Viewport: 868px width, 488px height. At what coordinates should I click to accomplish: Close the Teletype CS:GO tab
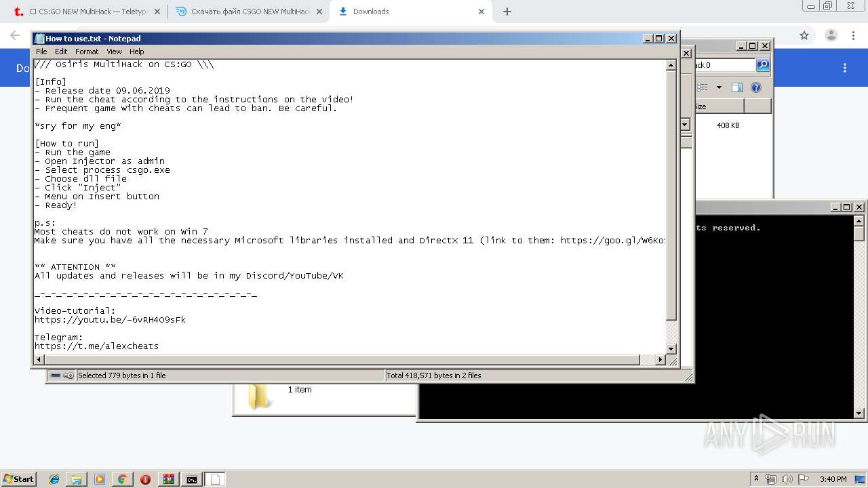point(157,12)
